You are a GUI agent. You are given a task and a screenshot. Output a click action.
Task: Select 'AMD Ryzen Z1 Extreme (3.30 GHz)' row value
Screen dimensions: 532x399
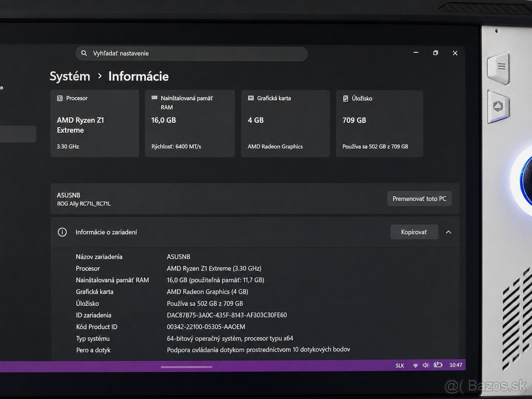214,268
